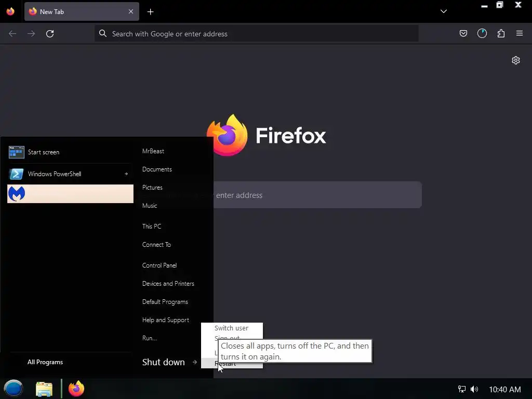Open MrBeast user folder link

tap(153, 151)
